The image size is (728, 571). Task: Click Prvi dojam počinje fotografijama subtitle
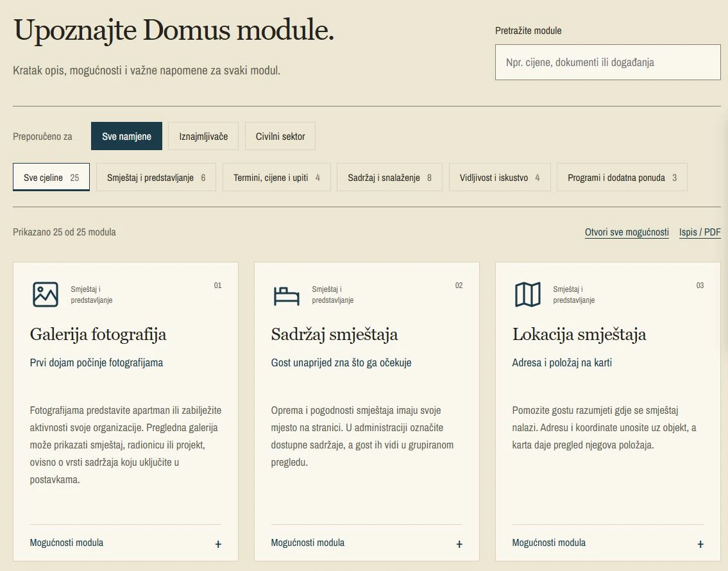coord(96,362)
